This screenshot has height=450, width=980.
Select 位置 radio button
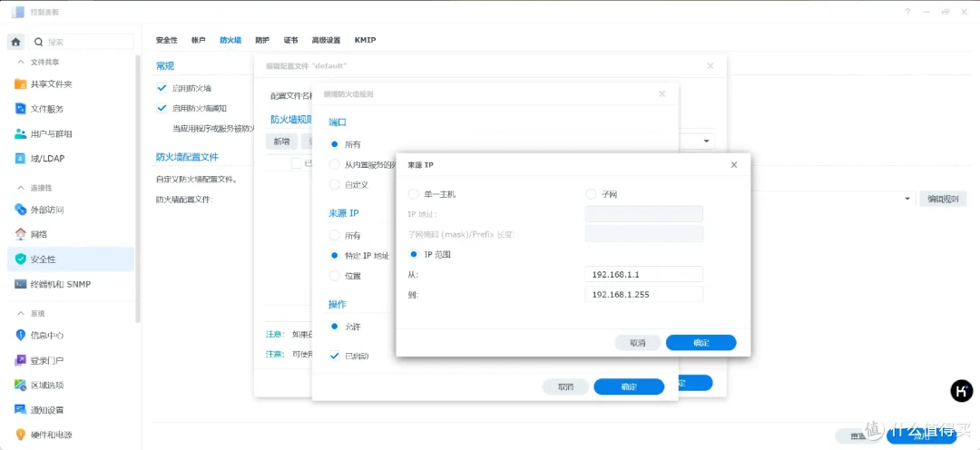click(x=334, y=276)
